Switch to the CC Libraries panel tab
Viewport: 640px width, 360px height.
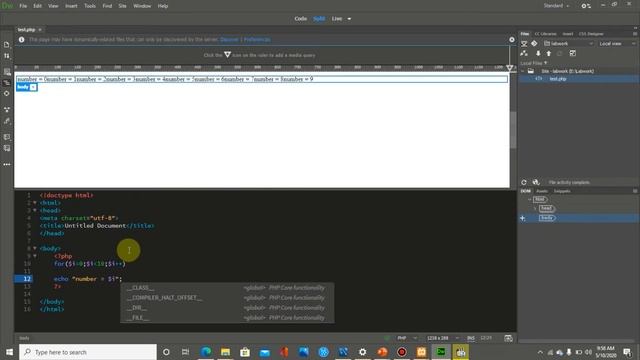pyautogui.click(x=545, y=34)
